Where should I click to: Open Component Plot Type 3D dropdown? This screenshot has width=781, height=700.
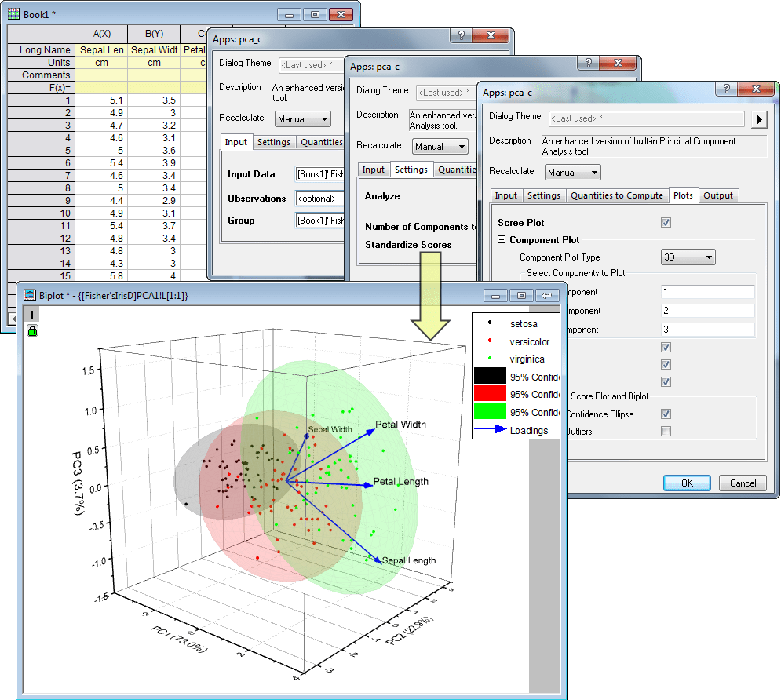tap(688, 257)
